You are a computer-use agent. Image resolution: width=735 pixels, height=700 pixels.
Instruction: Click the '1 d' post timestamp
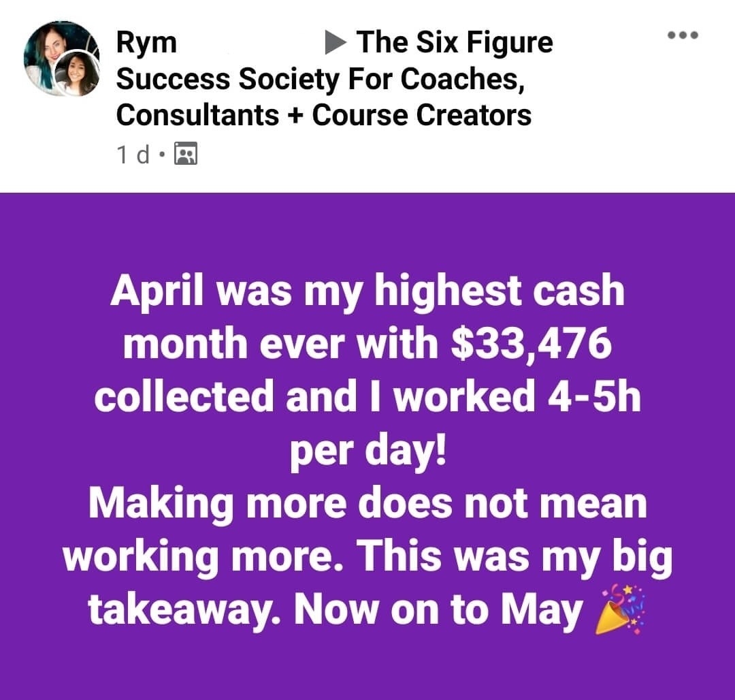point(133,155)
